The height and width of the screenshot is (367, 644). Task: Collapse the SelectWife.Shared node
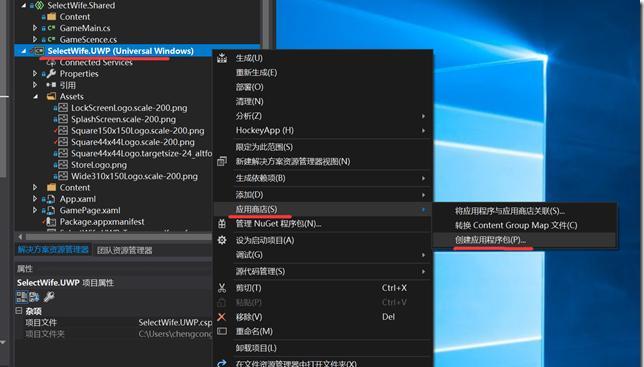point(23,5)
